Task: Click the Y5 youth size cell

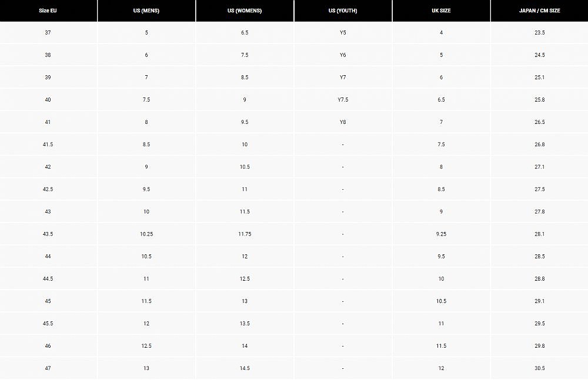Action: (x=343, y=33)
